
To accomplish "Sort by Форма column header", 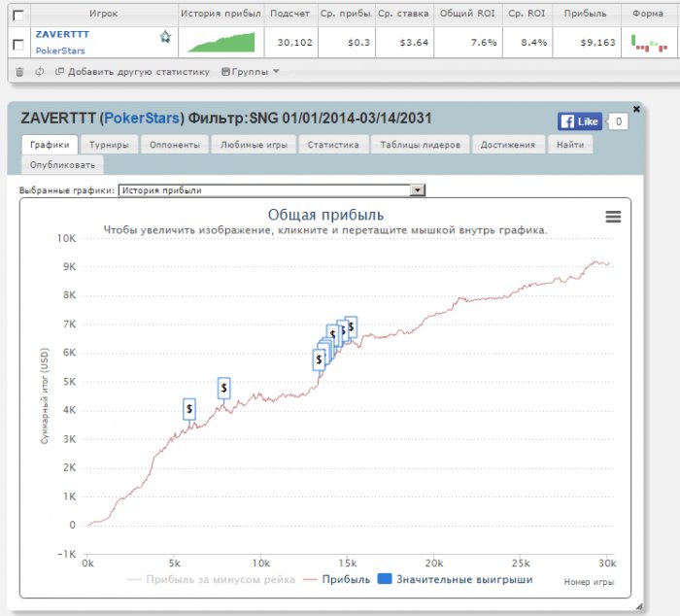I will (648, 14).
